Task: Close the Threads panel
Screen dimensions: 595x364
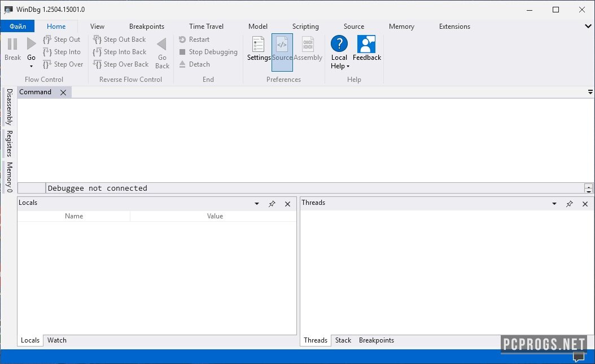Action: (x=585, y=204)
